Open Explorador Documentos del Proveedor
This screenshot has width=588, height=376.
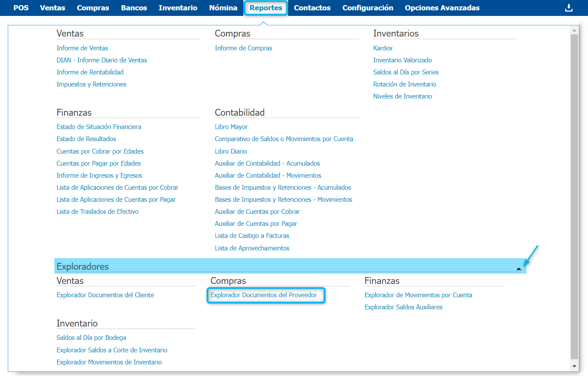click(264, 295)
